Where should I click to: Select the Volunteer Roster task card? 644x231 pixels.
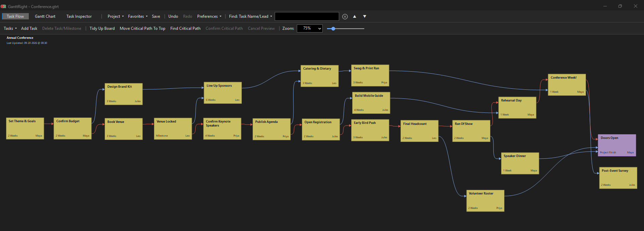tap(485, 201)
